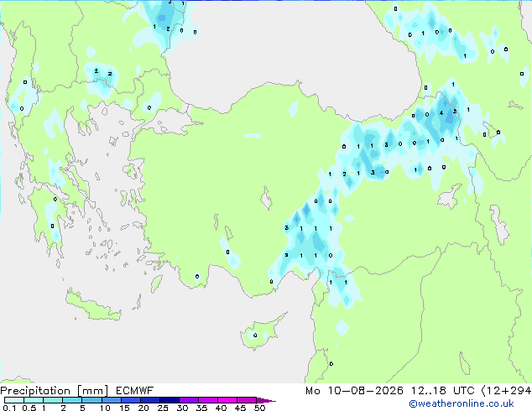Click the '0' value on Cyprus
This screenshot has height=411, width=532.
pyautogui.click(x=255, y=335)
